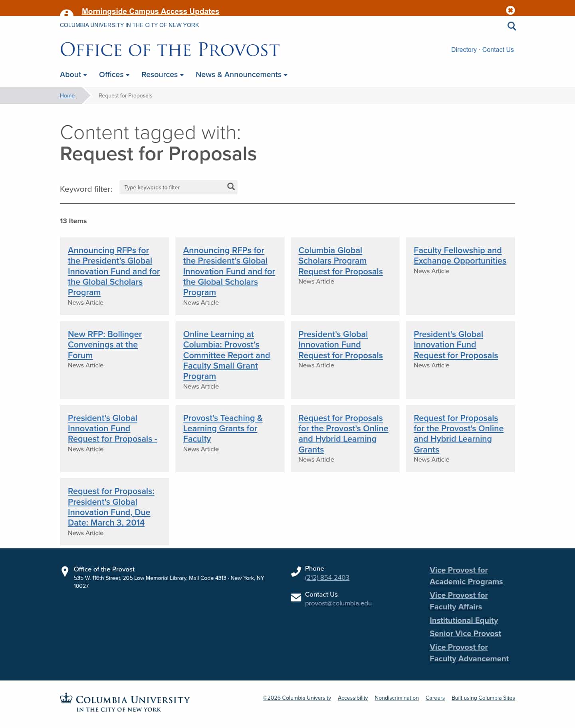Open ©2026 Columbia University link
The height and width of the screenshot is (728, 575).
[x=297, y=698]
